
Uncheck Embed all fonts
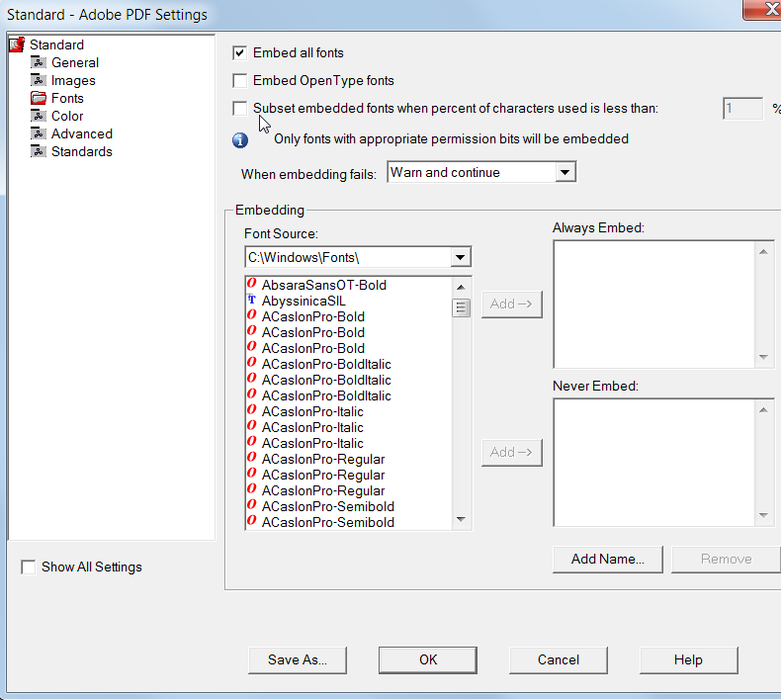239,52
